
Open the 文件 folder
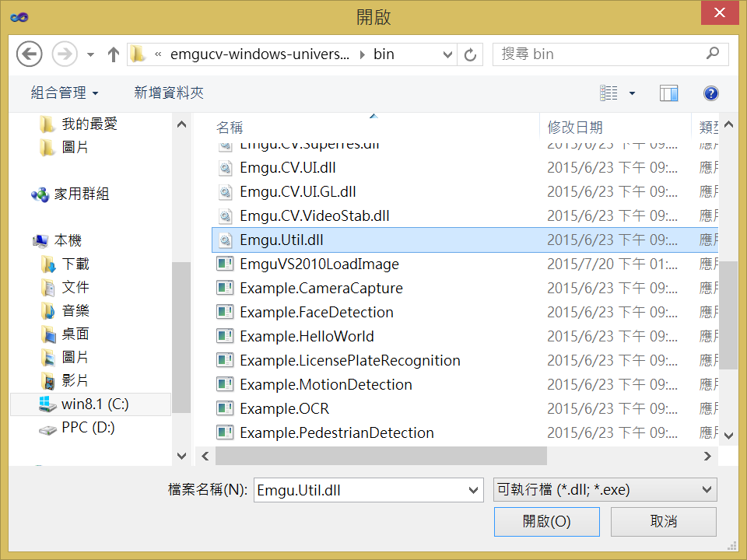pos(75,287)
